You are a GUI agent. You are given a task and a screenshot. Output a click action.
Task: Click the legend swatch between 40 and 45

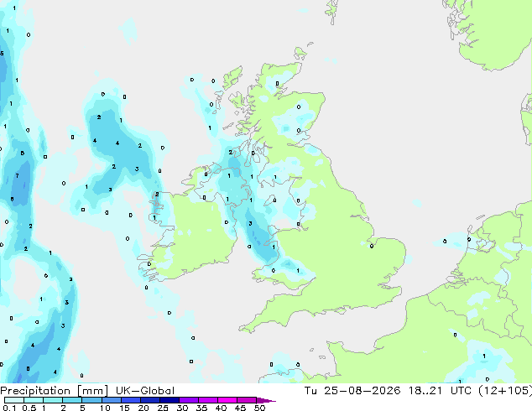(227, 400)
